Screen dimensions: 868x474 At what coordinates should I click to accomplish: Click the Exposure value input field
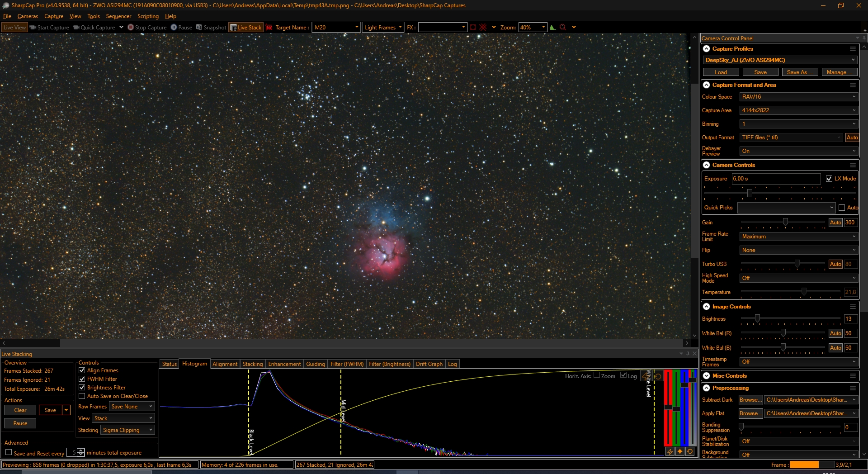776,179
